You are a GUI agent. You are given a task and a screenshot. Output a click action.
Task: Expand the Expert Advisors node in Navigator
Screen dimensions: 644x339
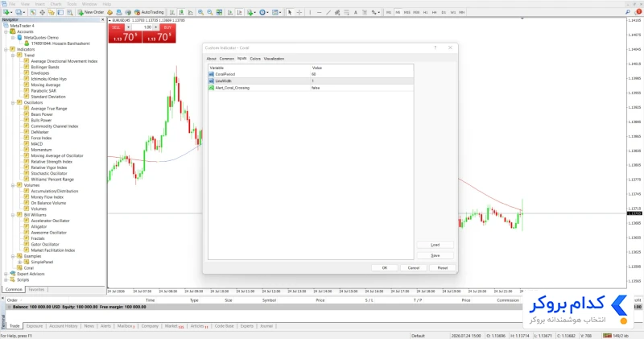pos(6,274)
